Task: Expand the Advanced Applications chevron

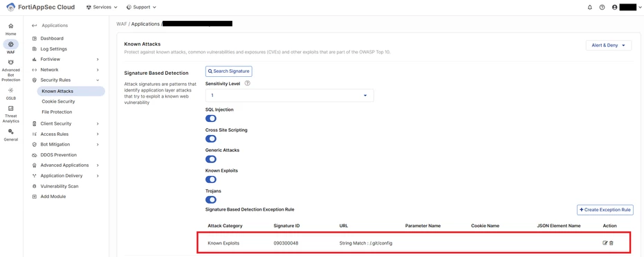Action: click(98, 166)
